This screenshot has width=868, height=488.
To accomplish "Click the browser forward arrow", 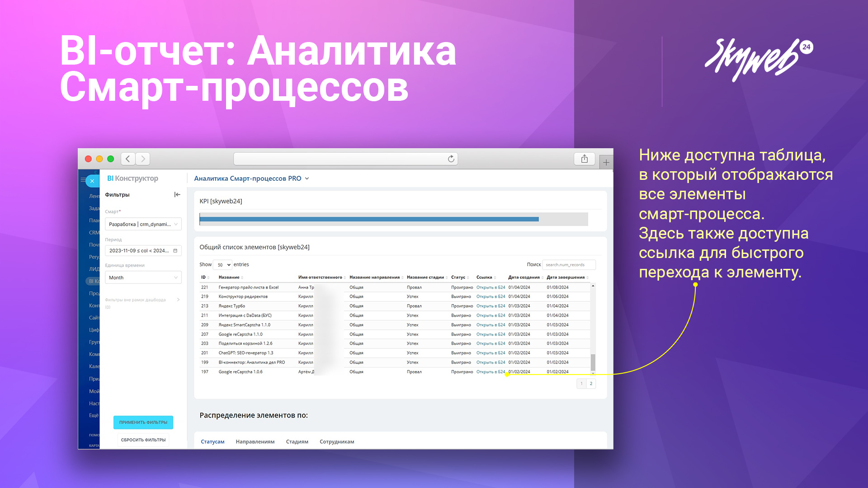I will 143,159.
